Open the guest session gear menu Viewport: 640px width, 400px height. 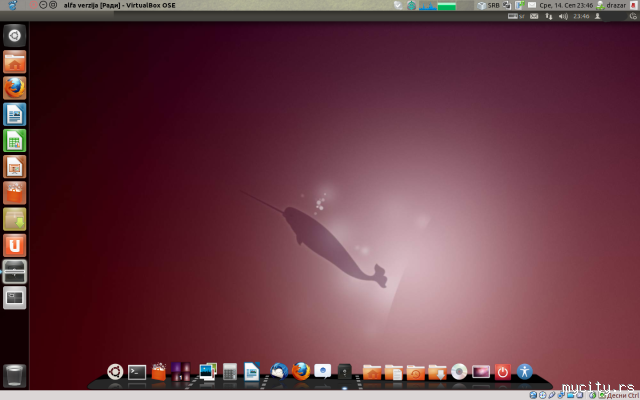click(x=633, y=16)
